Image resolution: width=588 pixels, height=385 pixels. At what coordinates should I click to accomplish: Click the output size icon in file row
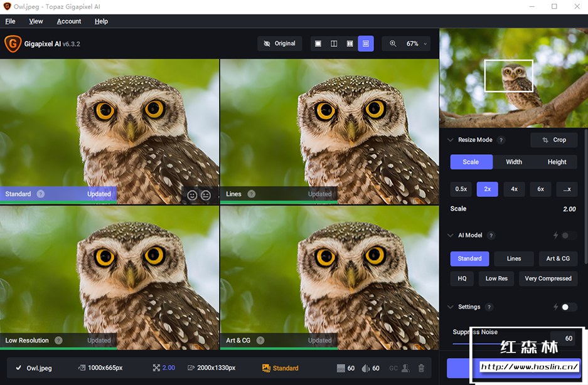pos(191,368)
